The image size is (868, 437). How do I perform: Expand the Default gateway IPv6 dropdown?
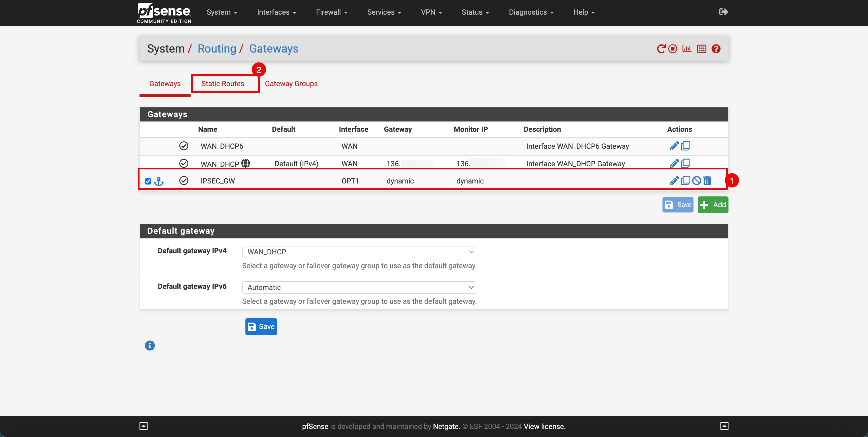(359, 287)
